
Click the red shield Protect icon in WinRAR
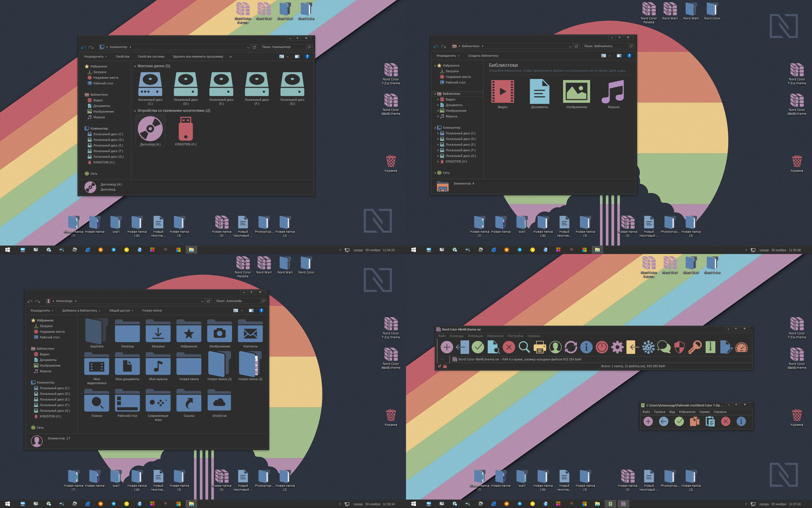pos(679,347)
